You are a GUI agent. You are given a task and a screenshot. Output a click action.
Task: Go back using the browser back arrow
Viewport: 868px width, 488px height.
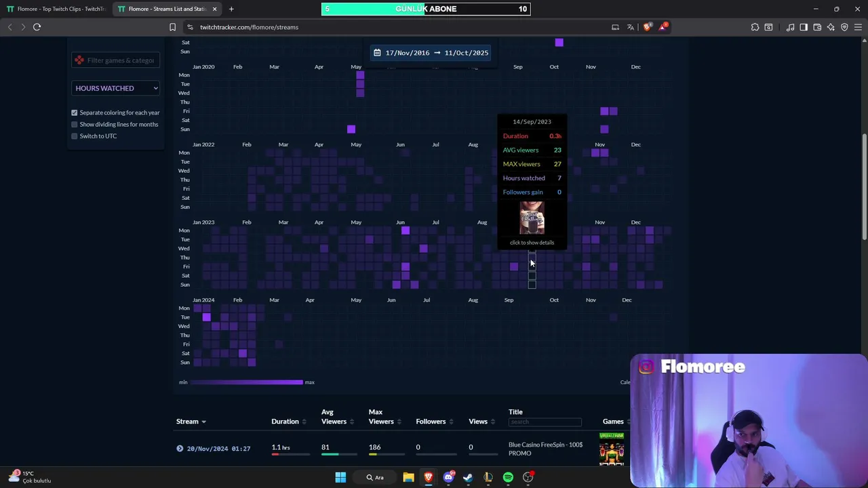(9, 27)
